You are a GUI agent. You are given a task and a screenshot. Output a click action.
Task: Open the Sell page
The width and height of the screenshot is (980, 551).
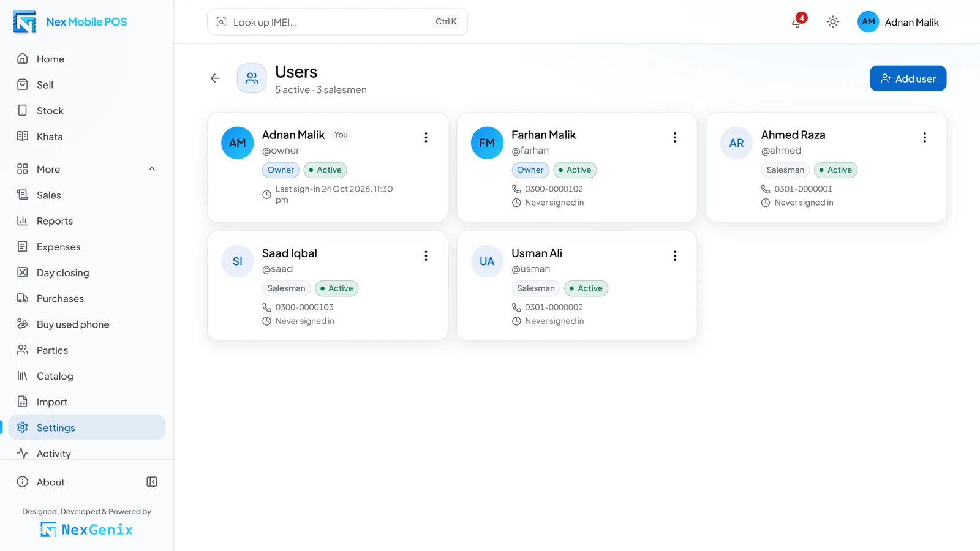pyautogui.click(x=87, y=84)
